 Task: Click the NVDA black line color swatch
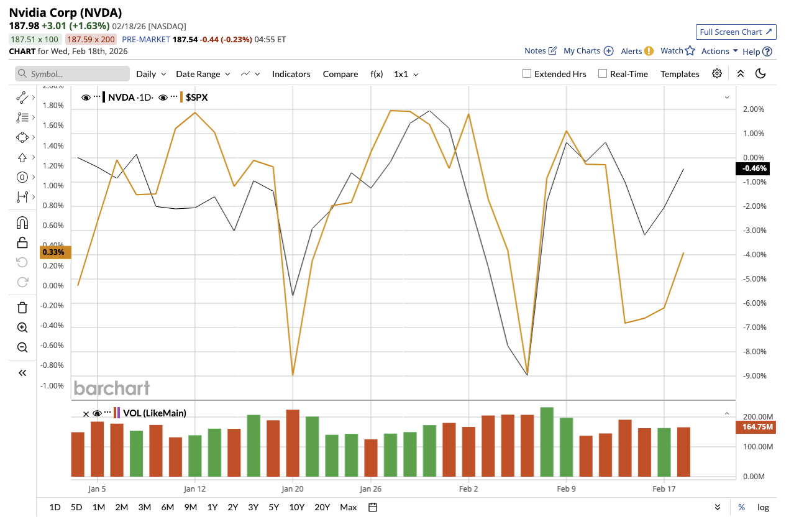(x=104, y=97)
